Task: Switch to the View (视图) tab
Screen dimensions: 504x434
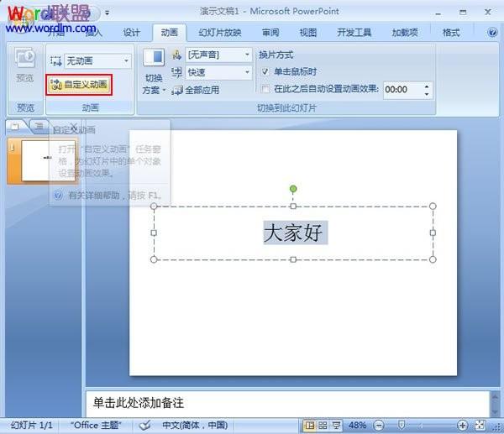Action: pos(308,33)
